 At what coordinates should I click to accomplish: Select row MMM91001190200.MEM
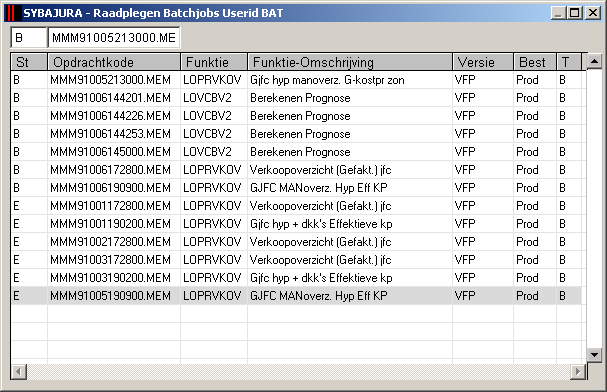[296, 224]
